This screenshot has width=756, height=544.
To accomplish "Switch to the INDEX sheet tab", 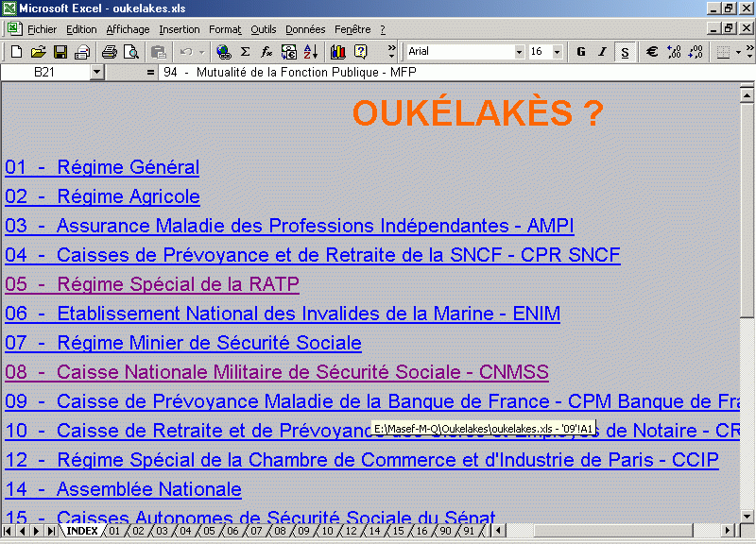I will (x=82, y=531).
